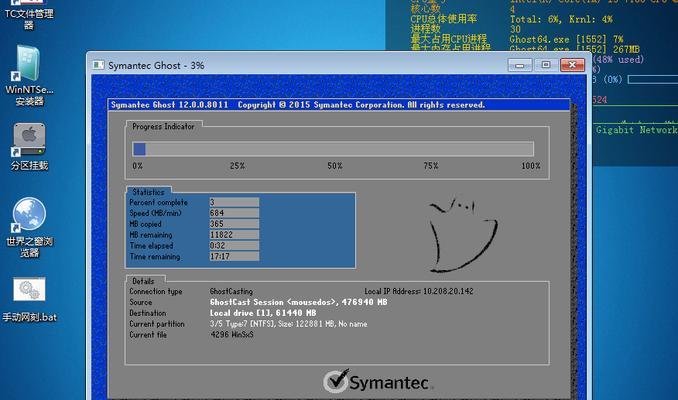Click the Time remaining value 17:17
Viewport: 678px width, 400px height.
coord(234,256)
